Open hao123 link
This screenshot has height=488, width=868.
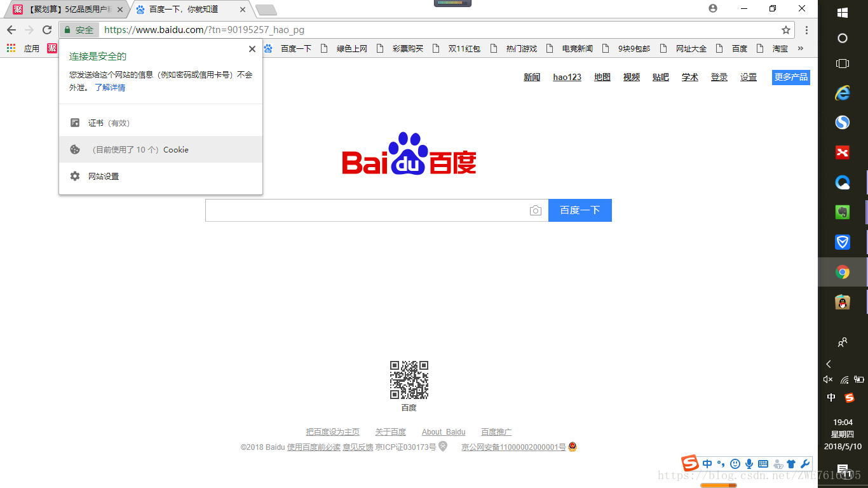pyautogui.click(x=567, y=77)
